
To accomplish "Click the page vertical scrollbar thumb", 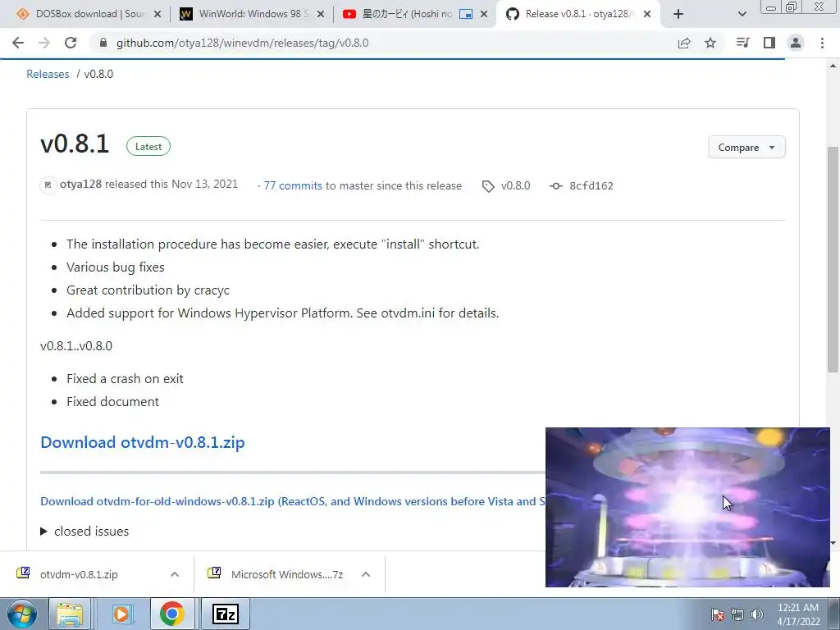I will [x=833, y=258].
